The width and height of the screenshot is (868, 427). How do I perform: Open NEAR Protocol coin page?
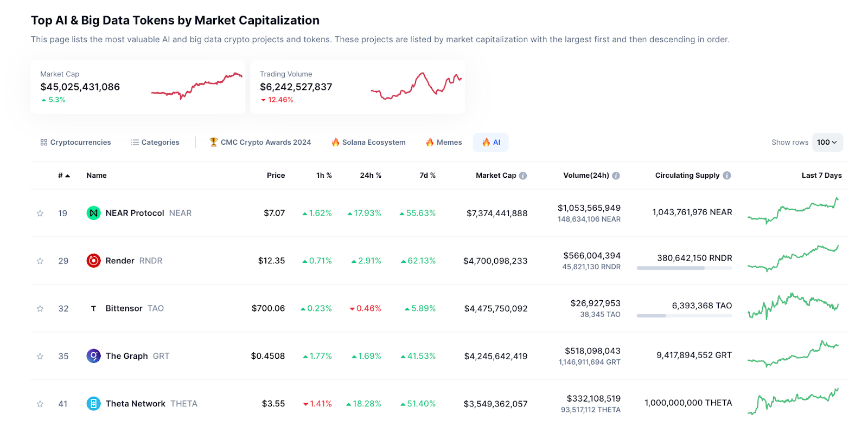(x=135, y=213)
